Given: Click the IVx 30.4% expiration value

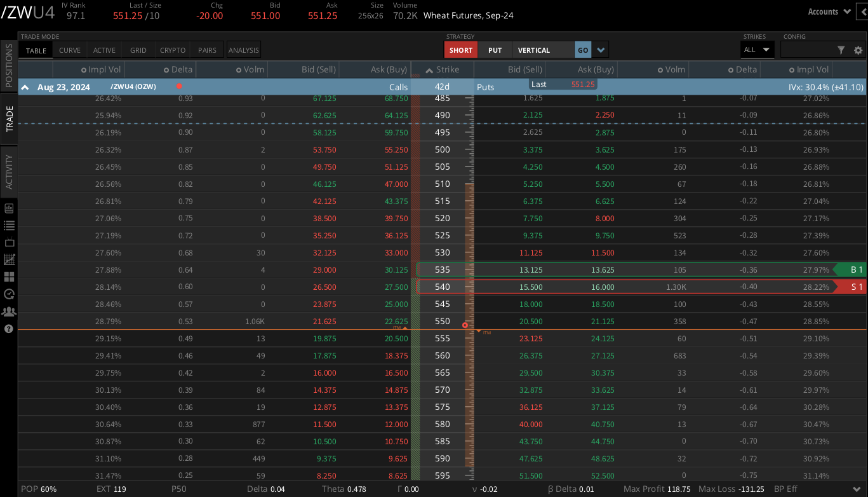Looking at the screenshot, I should point(825,87).
